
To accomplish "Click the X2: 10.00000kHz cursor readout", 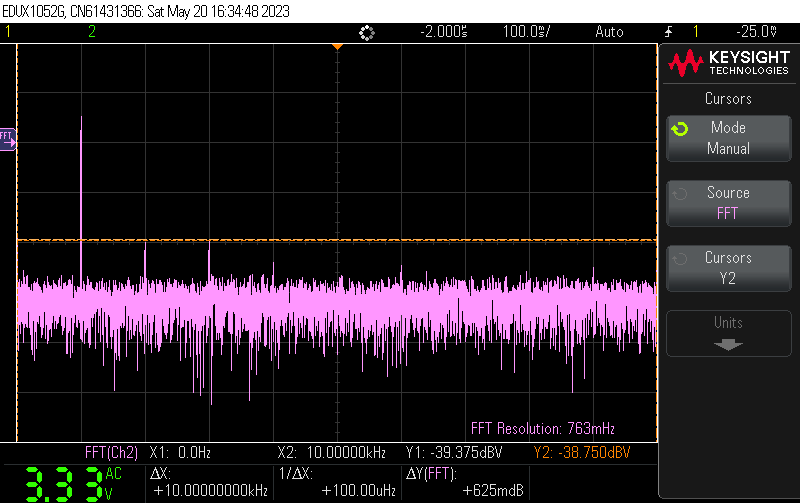I will pos(332,452).
